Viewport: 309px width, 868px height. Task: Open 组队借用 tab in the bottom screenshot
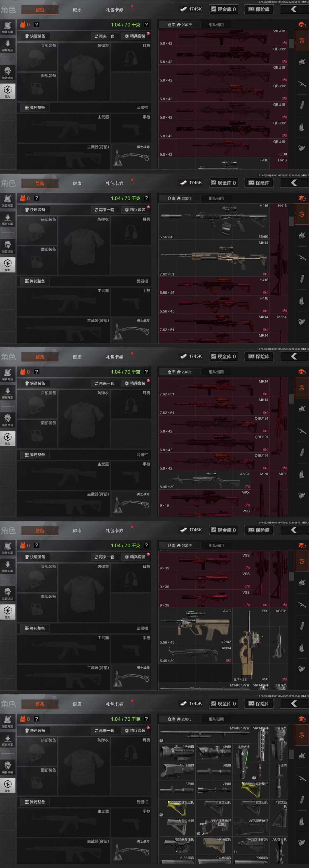(x=216, y=719)
